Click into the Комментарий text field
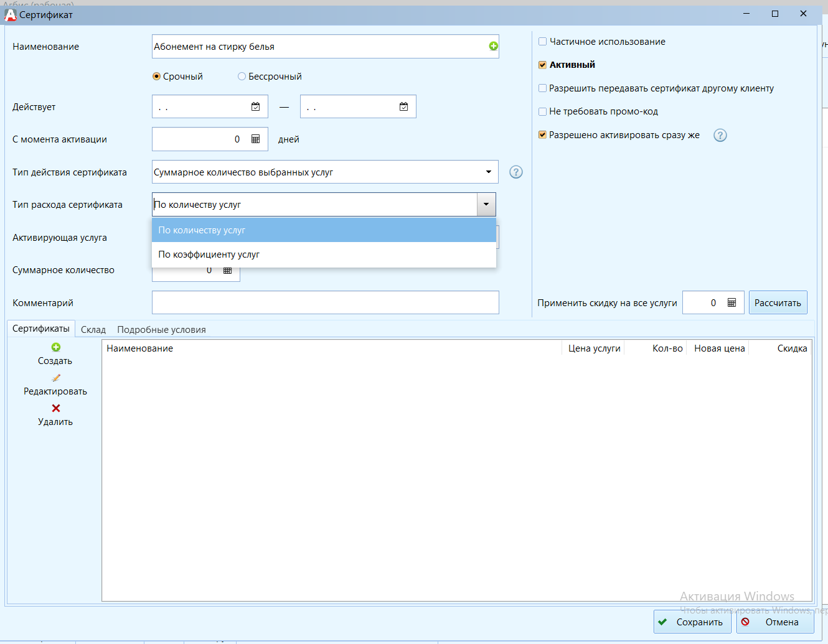The height and width of the screenshot is (644, 828). coord(326,302)
